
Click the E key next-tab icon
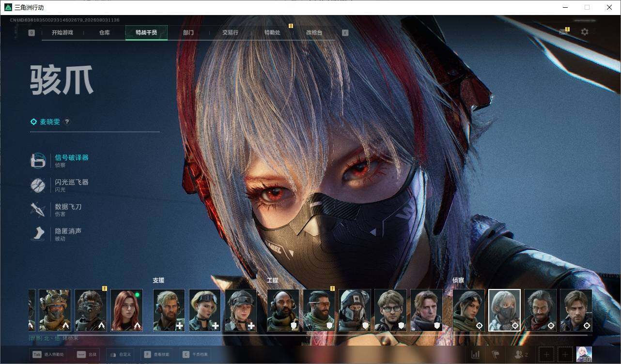pyautogui.click(x=345, y=33)
